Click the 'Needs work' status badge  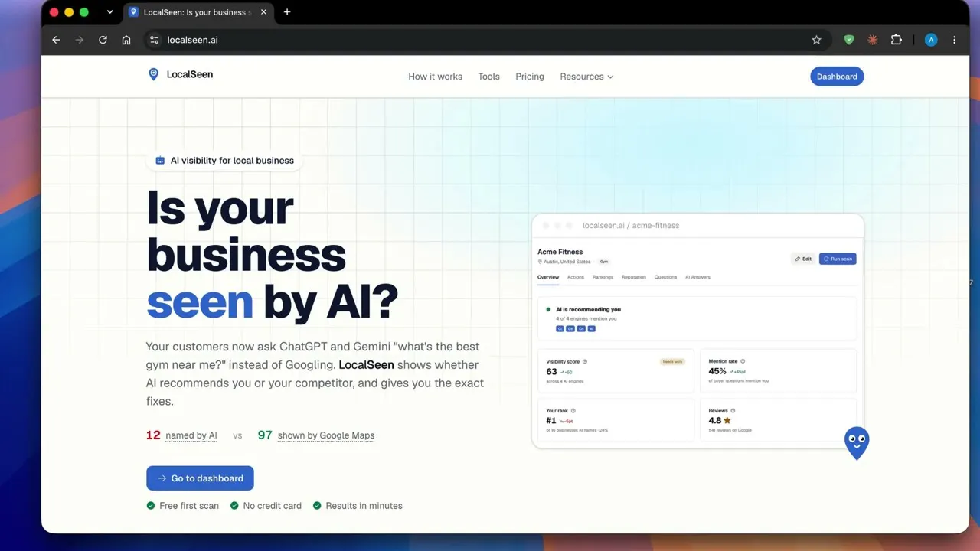coord(672,361)
